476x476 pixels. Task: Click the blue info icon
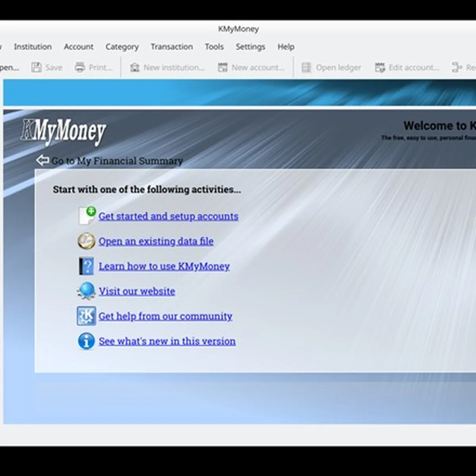pos(86,341)
